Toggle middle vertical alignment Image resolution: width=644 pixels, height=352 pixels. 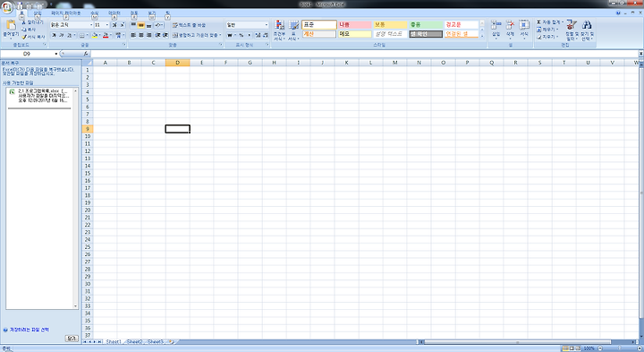(141, 25)
